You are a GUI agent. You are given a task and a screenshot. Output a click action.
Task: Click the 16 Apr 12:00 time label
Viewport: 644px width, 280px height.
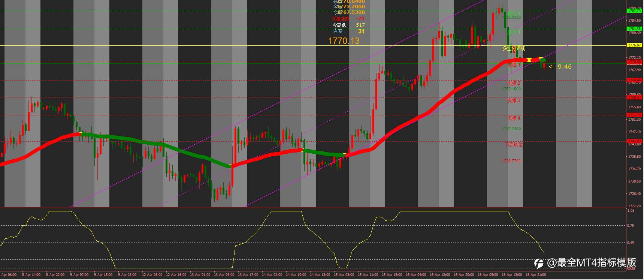coord(440,274)
